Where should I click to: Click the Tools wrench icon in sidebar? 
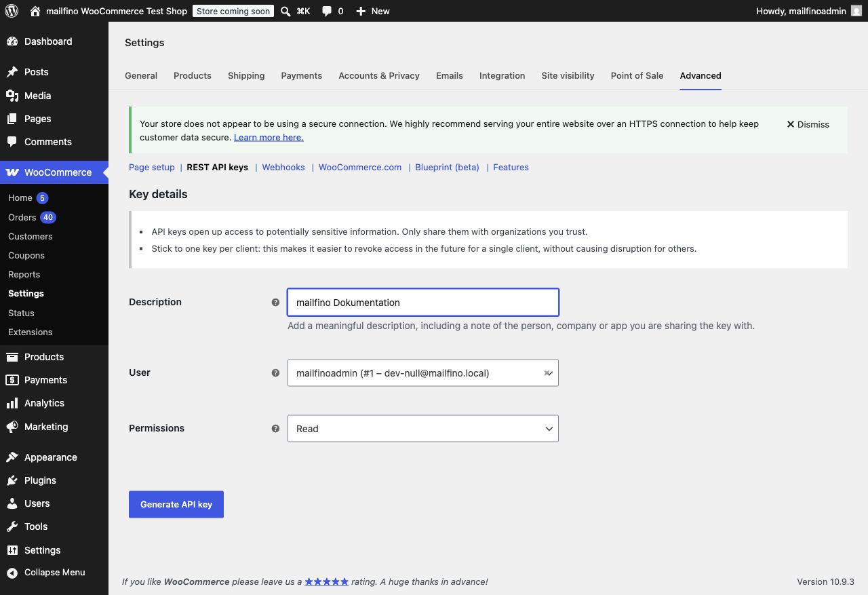click(x=12, y=526)
